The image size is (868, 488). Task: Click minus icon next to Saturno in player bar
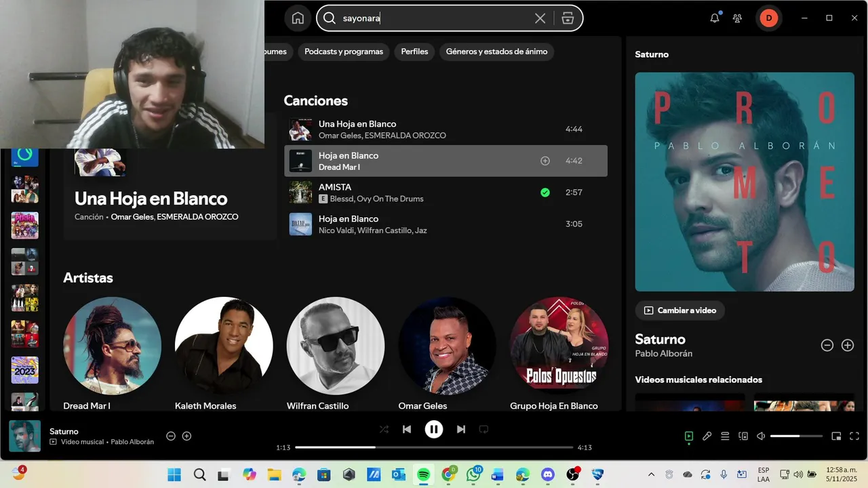point(171,436)
